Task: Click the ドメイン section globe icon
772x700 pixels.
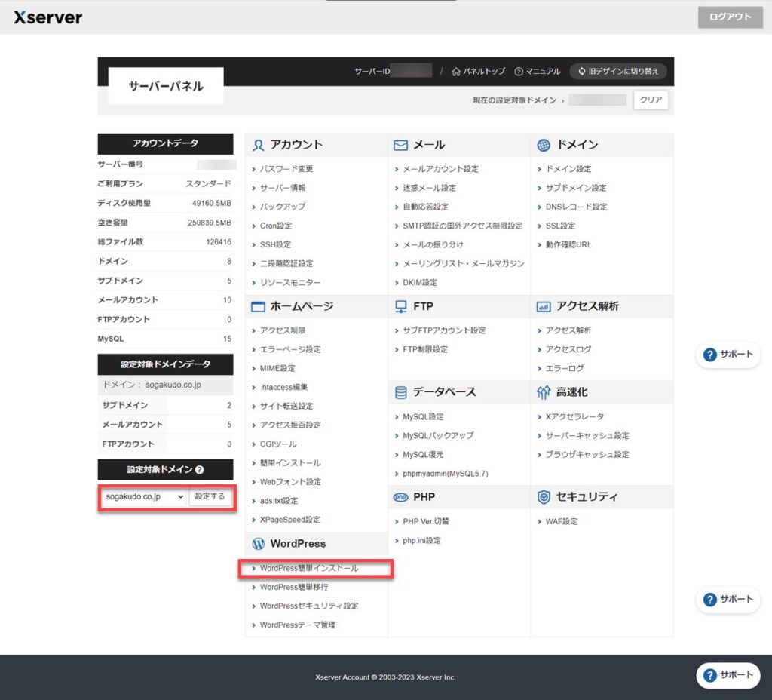Action: pyautogui.click(x=543, y=145)
